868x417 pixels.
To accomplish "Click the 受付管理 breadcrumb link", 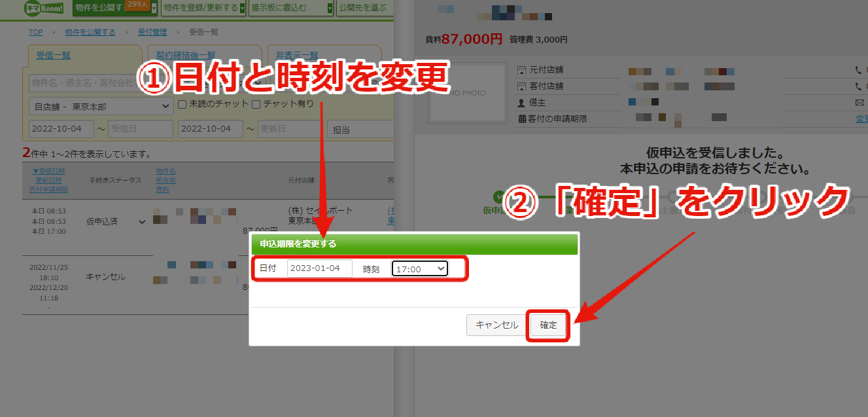I will pos(152,32).
